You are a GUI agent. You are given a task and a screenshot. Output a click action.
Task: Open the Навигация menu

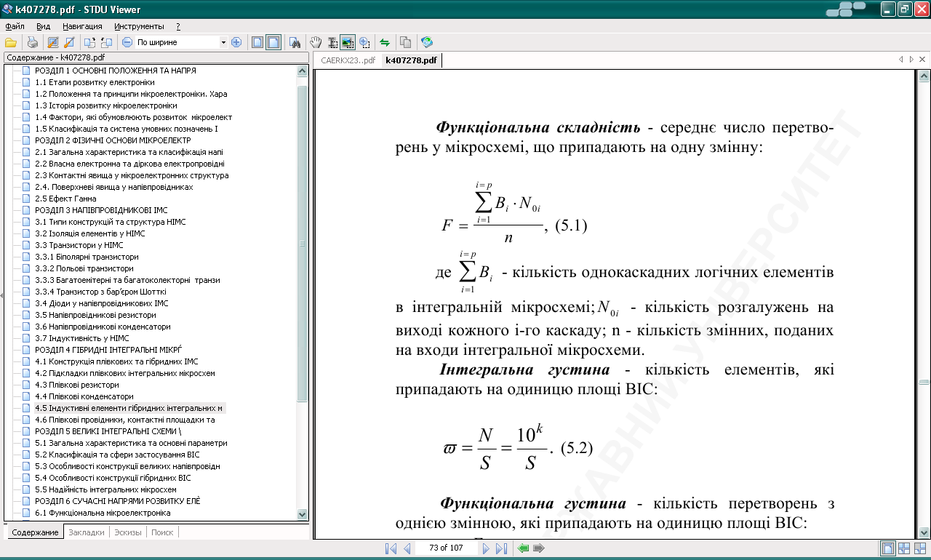pos(82,26)
